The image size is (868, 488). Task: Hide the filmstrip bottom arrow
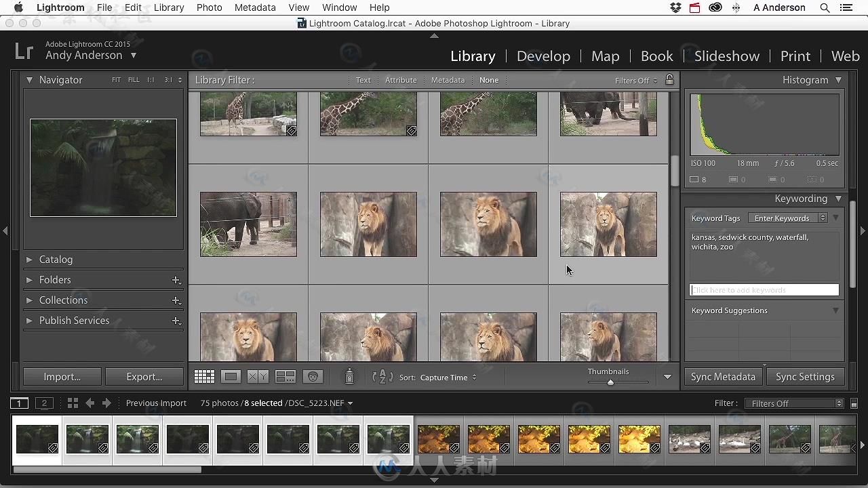pyautogui.click(x=434, y=480)
